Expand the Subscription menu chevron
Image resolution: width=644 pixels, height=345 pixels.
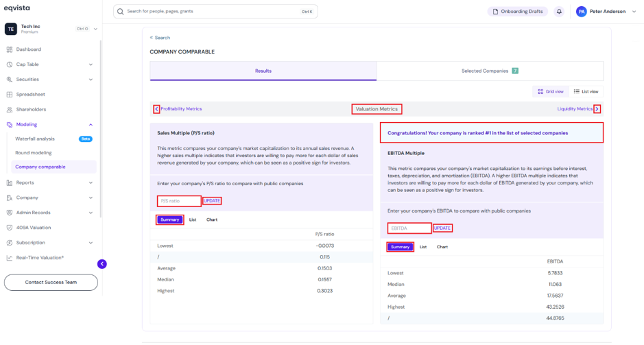point(91,243)
